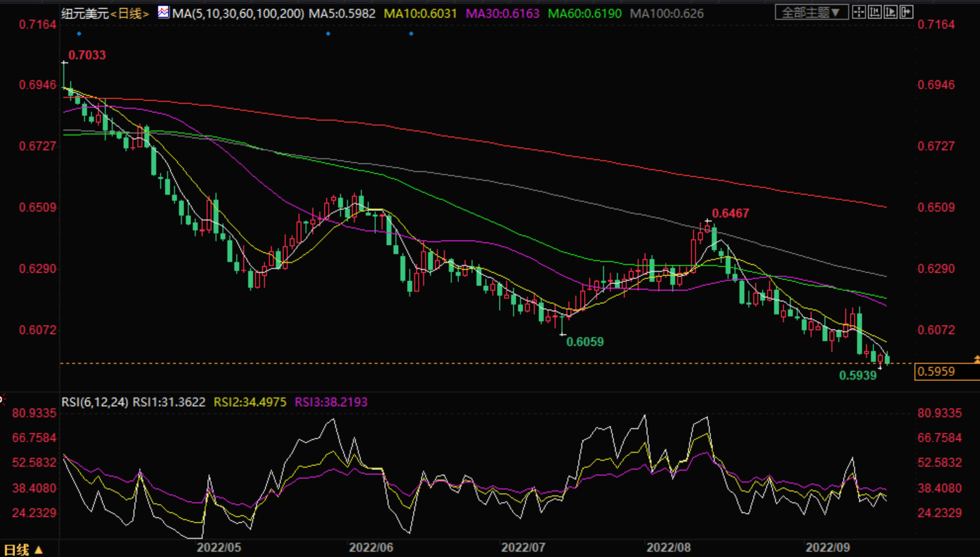Click the chart playback icon
980x557 pixels.
point(890,12)
